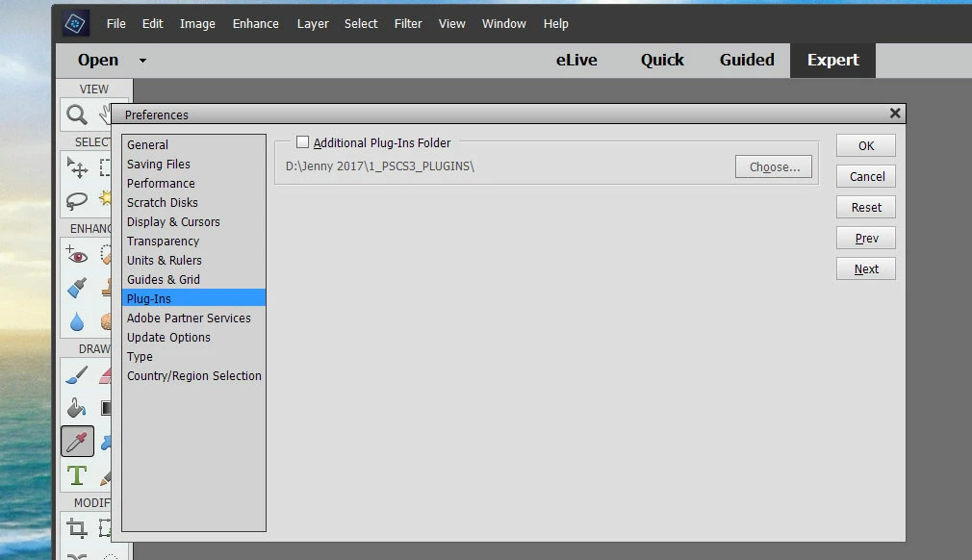The height and width of the screenshot is (560, 972).
Task: Open the Window menu
Action: (x=504, y=23)
